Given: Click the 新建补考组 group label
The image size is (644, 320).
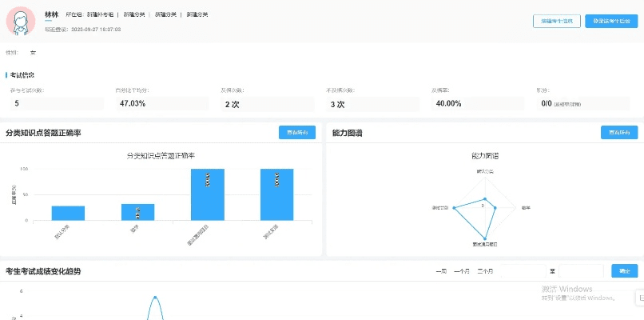Looking at the screenshot, I should (x=100, y=15).
